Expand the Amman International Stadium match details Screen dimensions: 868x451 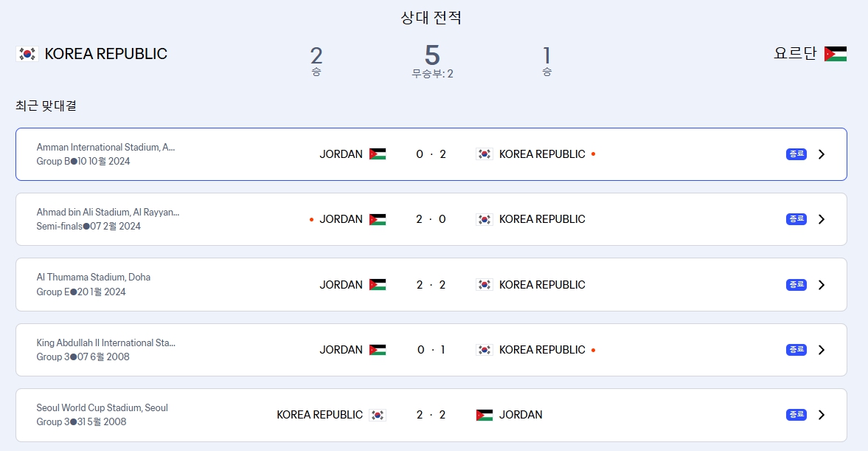point(822,154)
